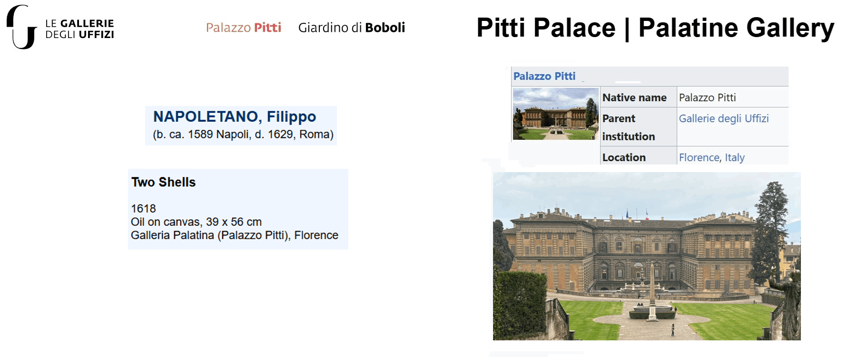
Task: Follow the Florence location link
Action: click(x=699, y=157)
